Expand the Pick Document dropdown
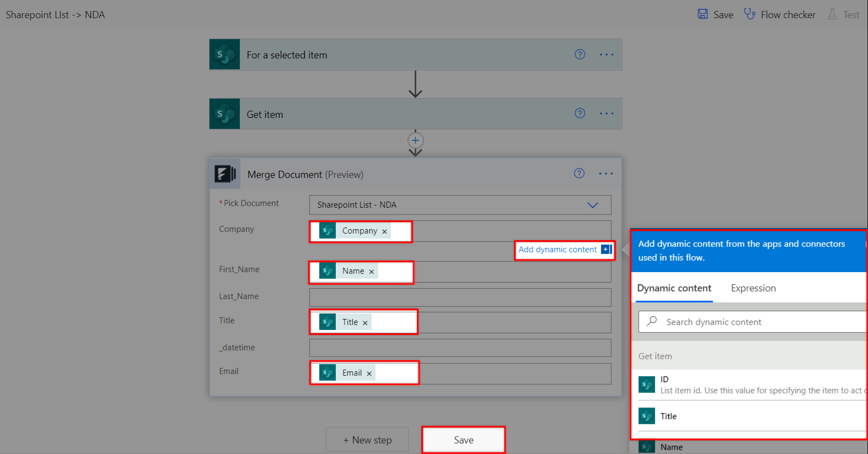Viewport: 868px width, 454px height. point(592,205)
